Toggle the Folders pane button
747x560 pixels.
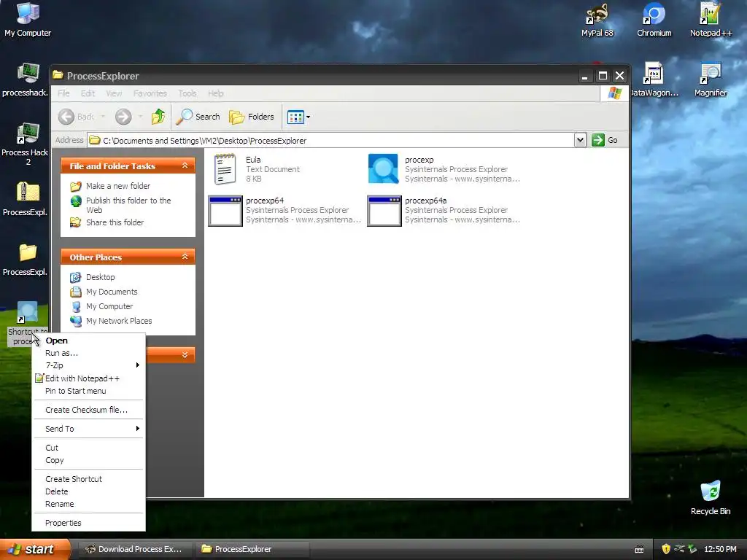click(x=252, y=116)
